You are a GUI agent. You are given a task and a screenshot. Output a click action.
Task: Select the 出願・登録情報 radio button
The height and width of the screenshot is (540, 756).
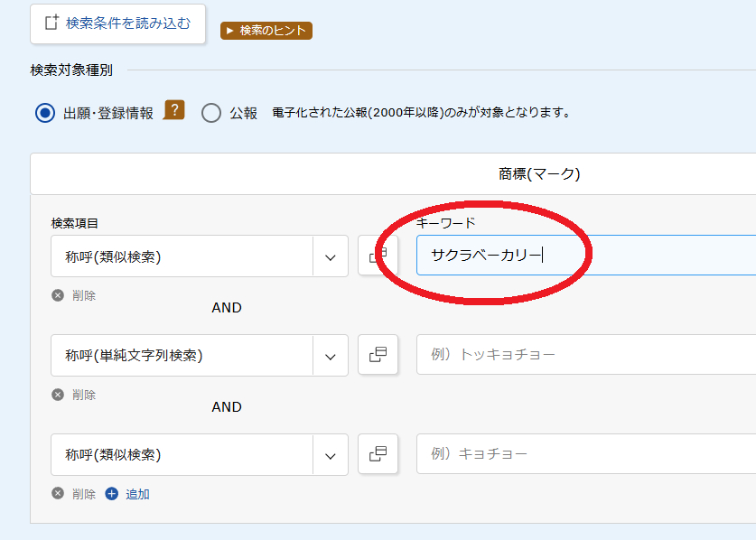(x=45, y=113)
